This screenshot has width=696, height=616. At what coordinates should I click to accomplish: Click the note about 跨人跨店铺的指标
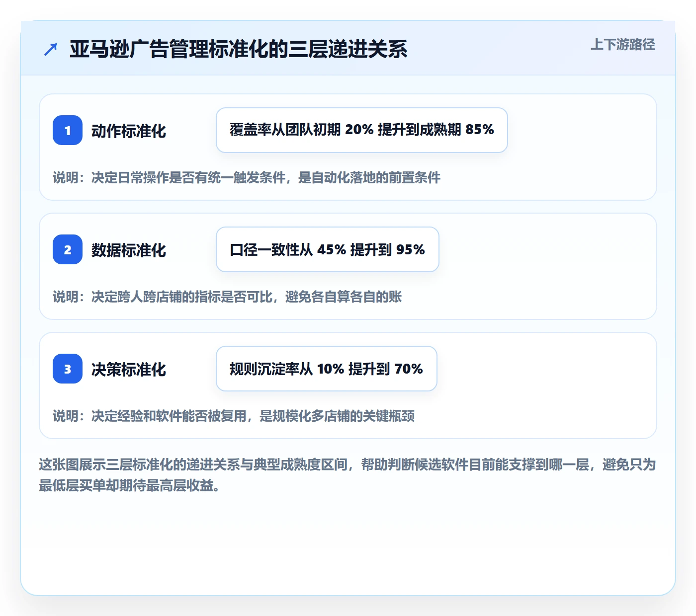pos(227,297)
